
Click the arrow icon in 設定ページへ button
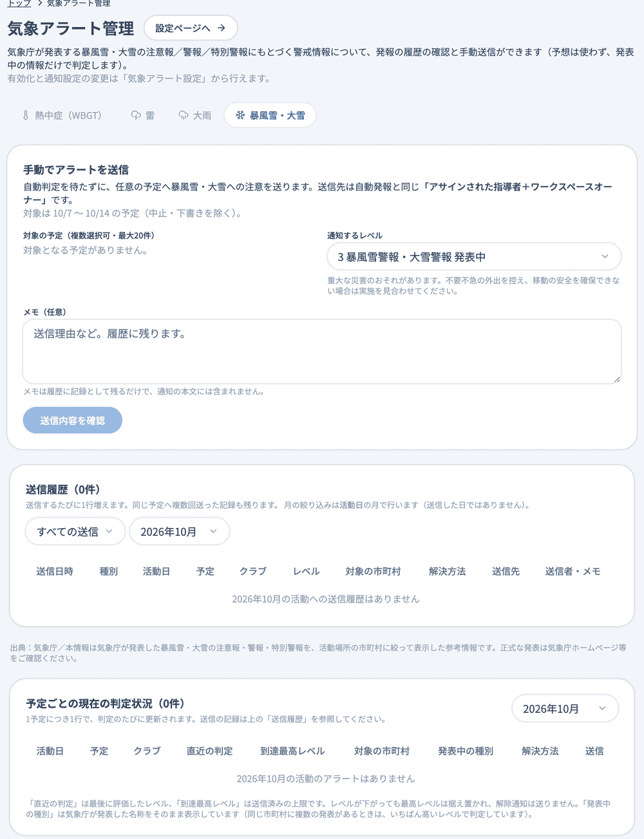(222, 28)
